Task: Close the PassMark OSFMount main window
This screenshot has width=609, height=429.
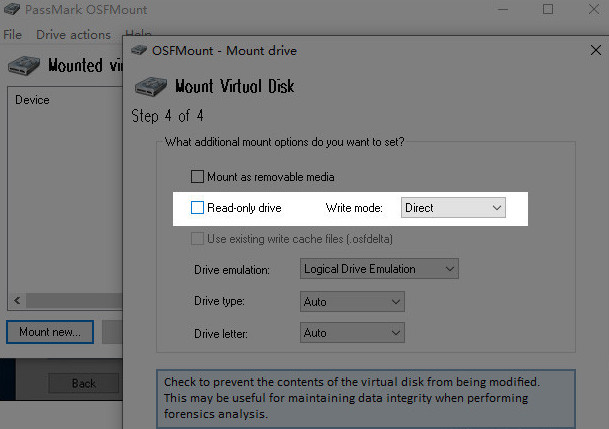Action: click(x=594, y=9)
